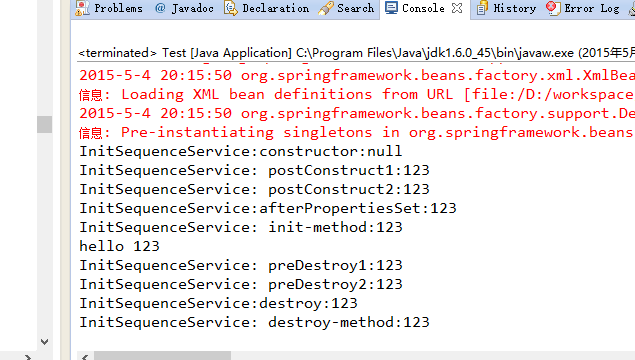This screenshot has height=360, width=635.
Task: Click the 'Pre-instantiating singletons' red line
Action: click(x=356, y=132)
